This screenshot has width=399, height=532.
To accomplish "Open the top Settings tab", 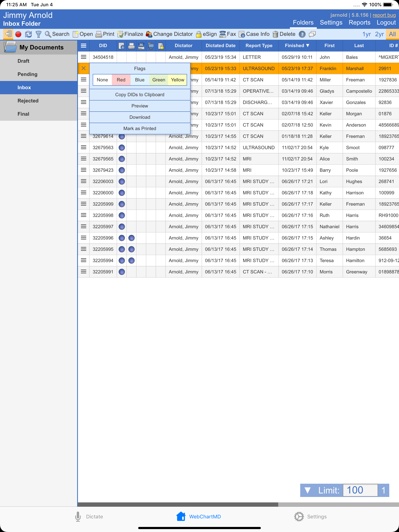I will [x=331, y=23].
